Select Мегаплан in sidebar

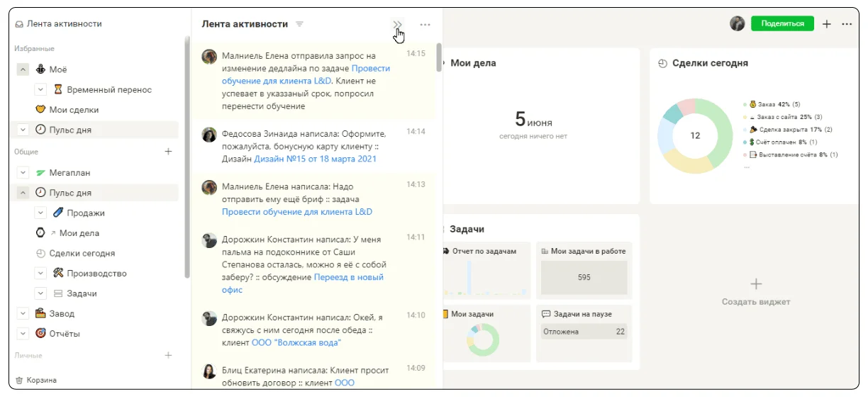pos(69,173)
